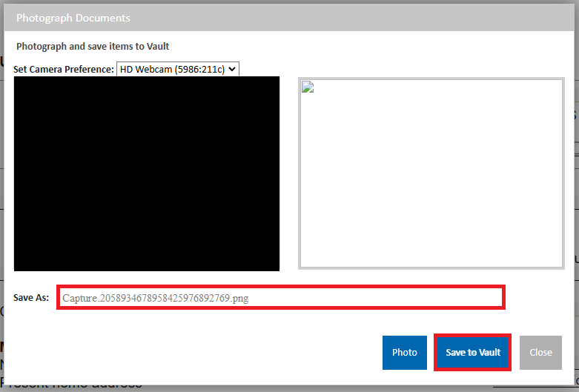Click the bottom edge of the webcam video feed
Image resolution: width=579 pixels, height=392 pixels.
pyautogui.click(x=147, y=268)
